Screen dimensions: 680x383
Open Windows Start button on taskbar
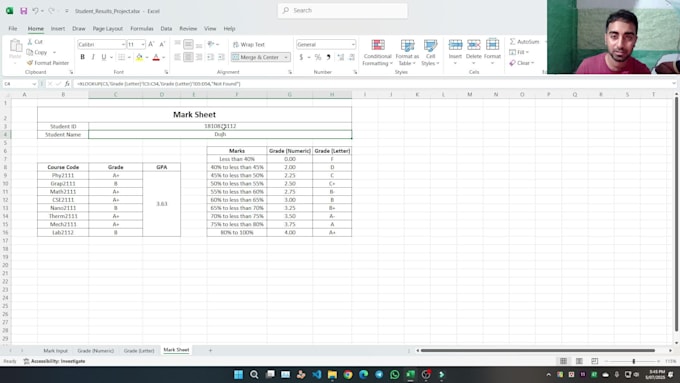(239, 375)
